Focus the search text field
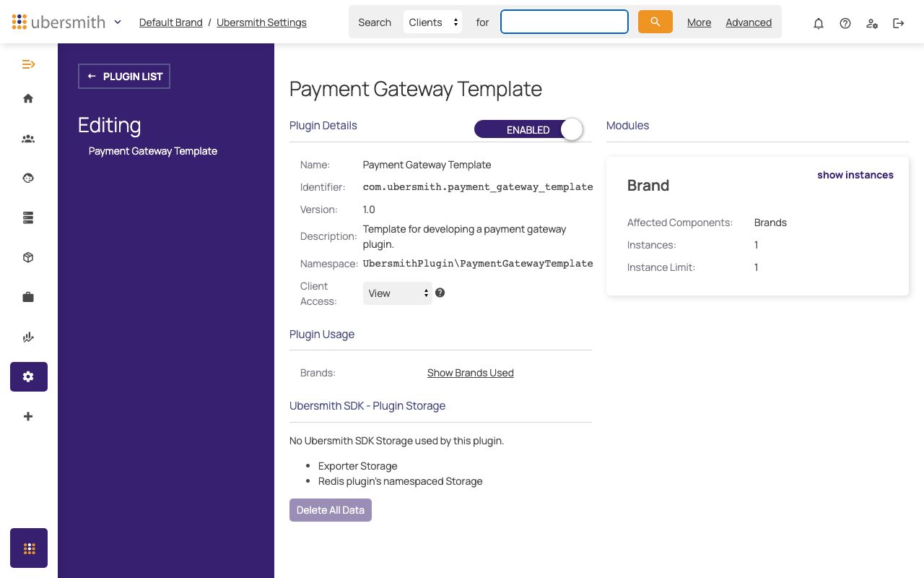924x578 pixels. (x=565, y=22)
